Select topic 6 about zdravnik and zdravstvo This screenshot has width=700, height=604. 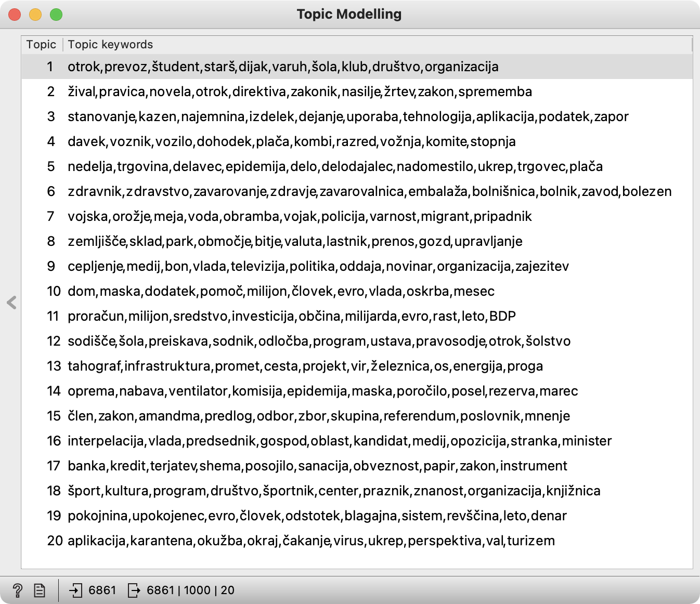[x=369, y=191]
